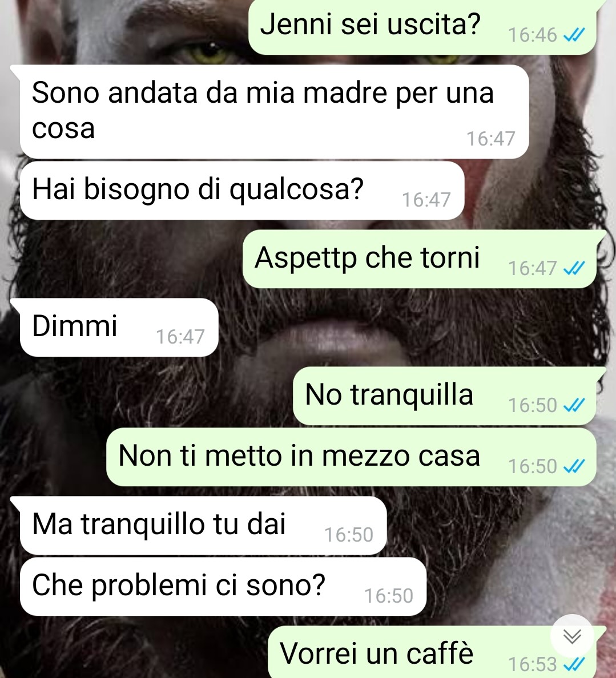Tap the 16:47 timestamp on 'Dimmi'
The width and height of the screenshot is (616, 678).
point(180,337)
